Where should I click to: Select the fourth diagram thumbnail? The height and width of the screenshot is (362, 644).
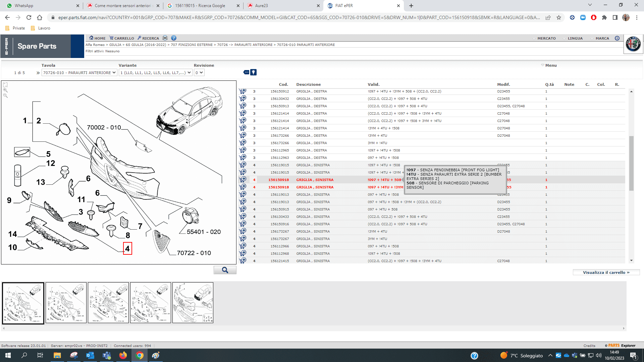151,303
